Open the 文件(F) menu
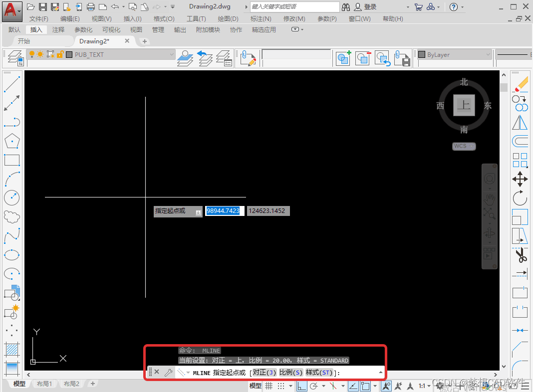Viewport: 533px width, 392px height. point(38,18)
